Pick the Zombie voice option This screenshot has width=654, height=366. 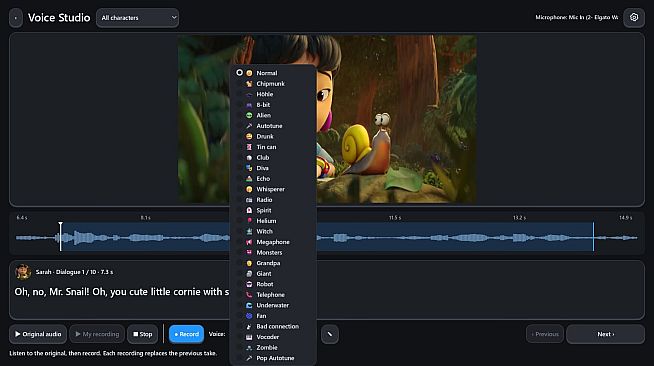click(x=273, y=348)
